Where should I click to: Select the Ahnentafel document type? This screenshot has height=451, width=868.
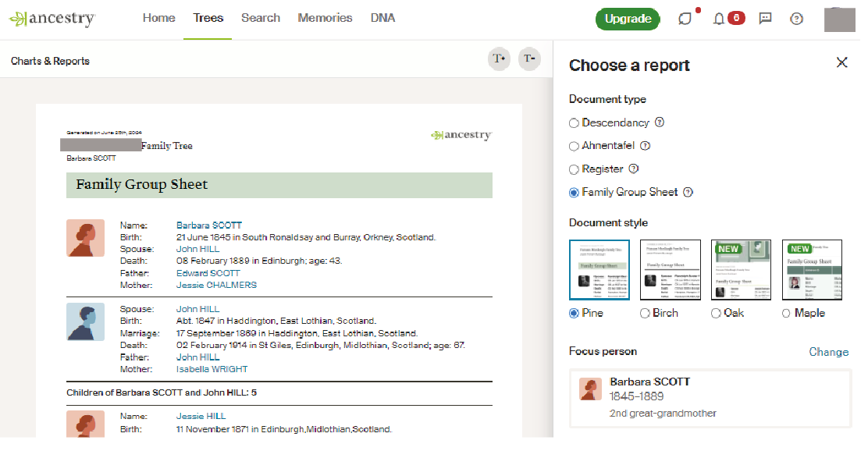tap(572, 145)
